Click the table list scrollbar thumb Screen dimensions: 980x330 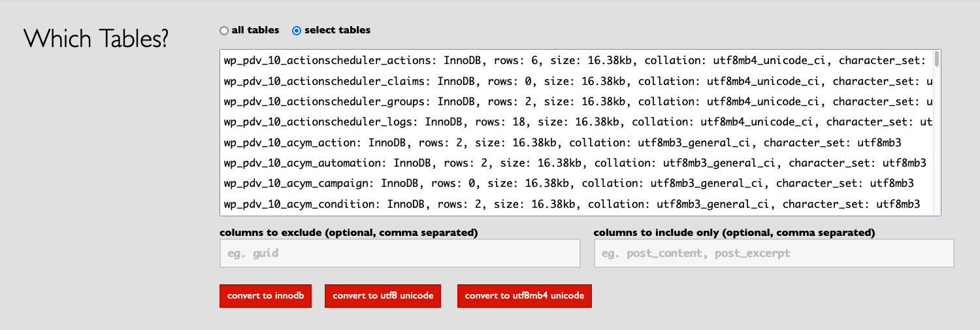pos(937,59)
